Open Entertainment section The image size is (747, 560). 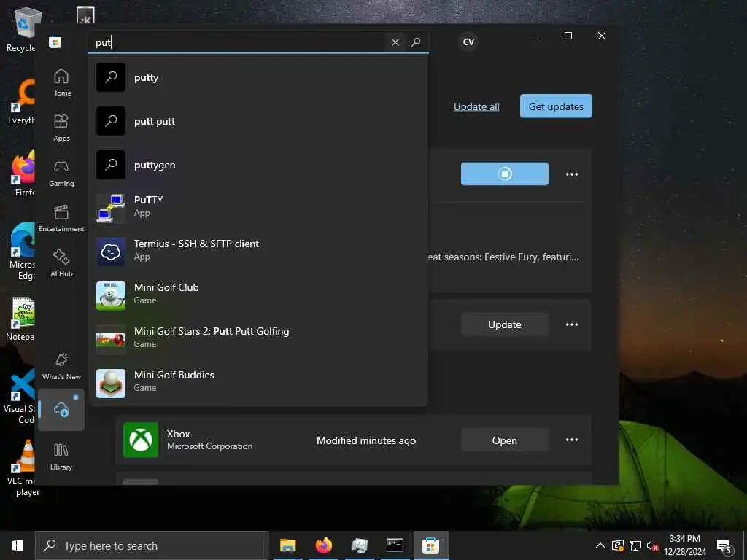point(61,218)
